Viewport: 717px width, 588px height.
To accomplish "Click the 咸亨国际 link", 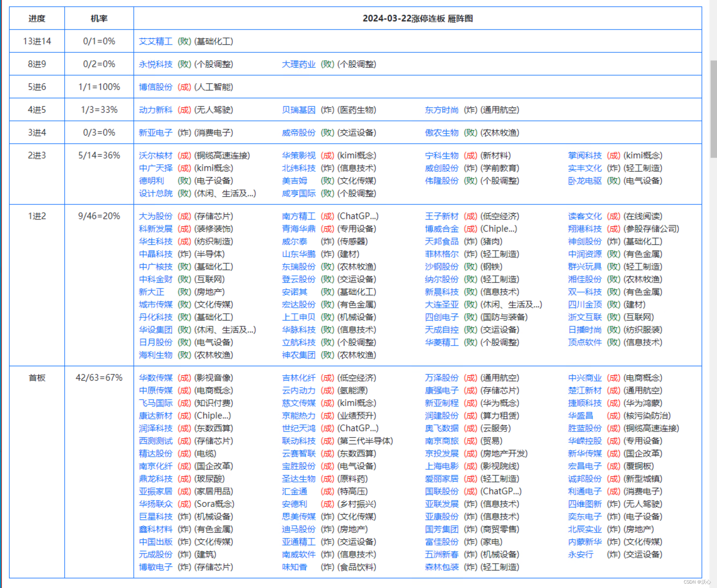I will click(x=299, y=193).
